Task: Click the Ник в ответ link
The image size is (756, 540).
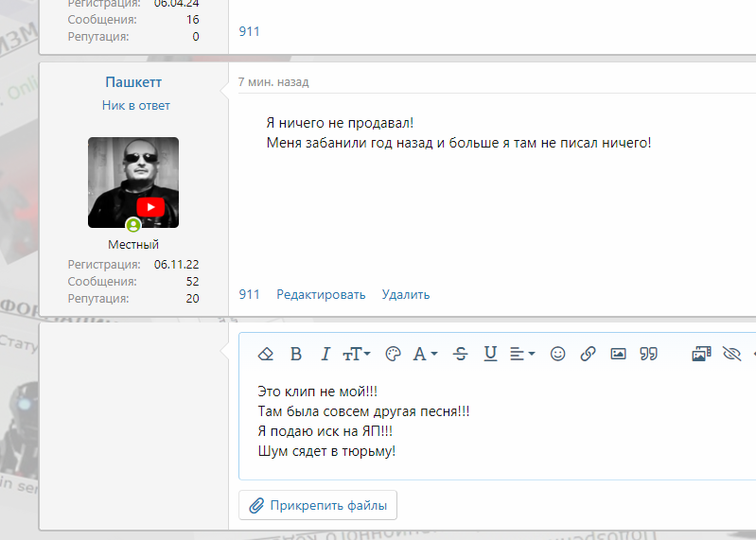Action: point(136,105)
